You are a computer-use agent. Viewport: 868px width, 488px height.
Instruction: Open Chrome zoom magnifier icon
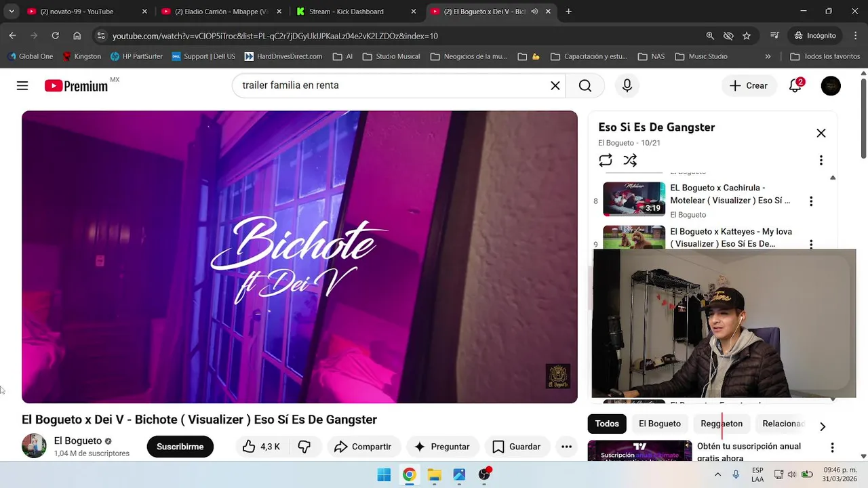(x=710, y=35)
